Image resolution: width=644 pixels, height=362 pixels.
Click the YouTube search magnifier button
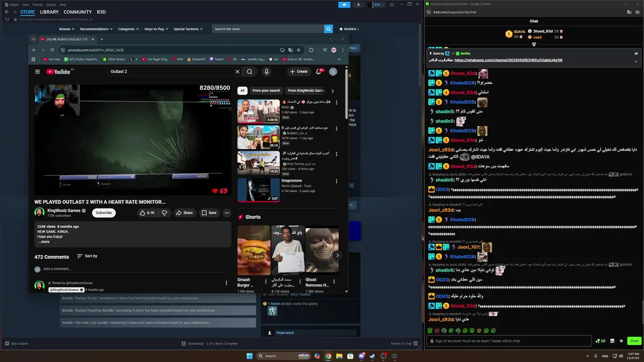(250, 72)
